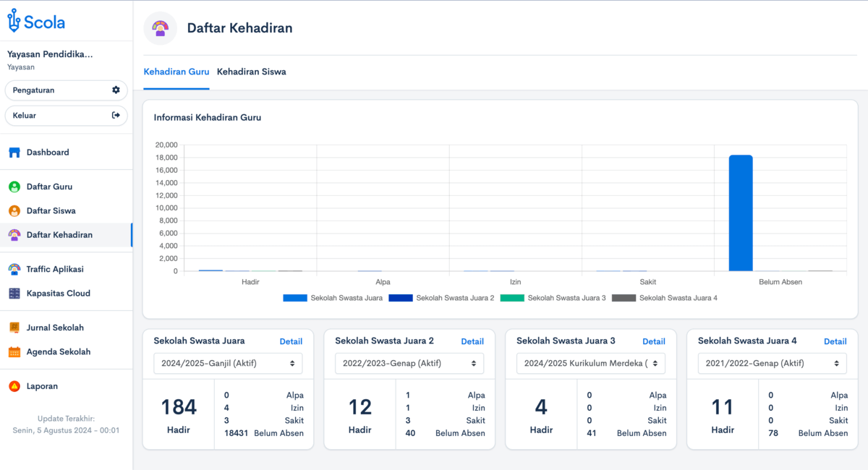
Task: Click the Agenda Sekolah calendar icon
Action: (x=14, y=352)
